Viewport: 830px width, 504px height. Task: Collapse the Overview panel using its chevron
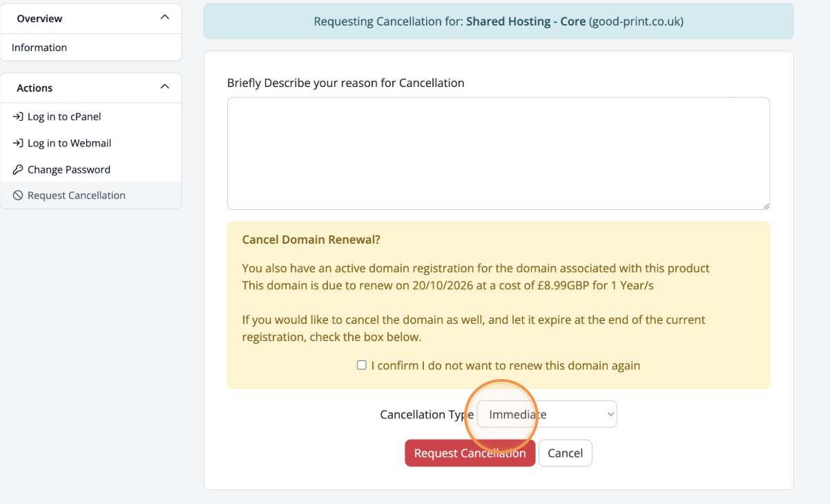(164, 17)
